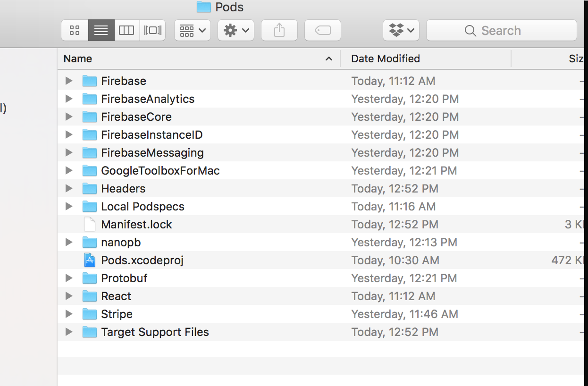Select the FirebaseInstanceID folder icon
Image resolution: width=588 pixels, height=386 pixels.
click(x=89, y=134)
